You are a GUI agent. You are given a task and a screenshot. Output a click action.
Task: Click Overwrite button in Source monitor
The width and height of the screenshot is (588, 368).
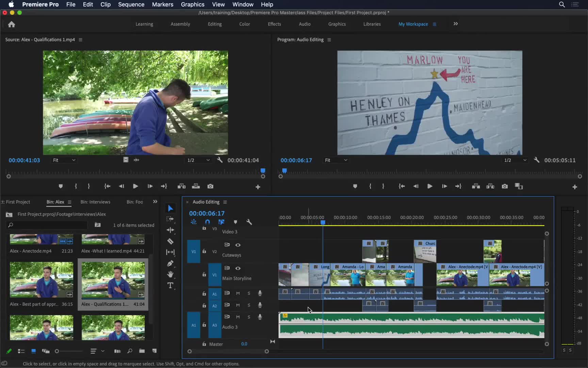tap(196, 186)
